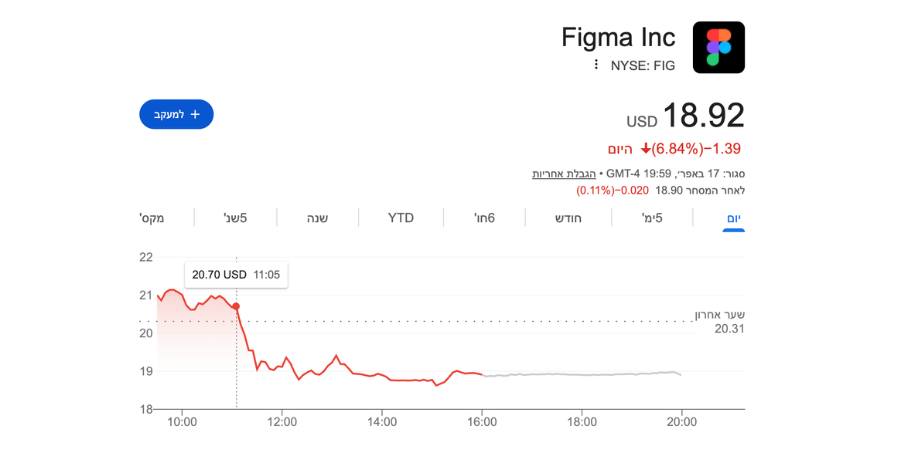Click the 20.70 USD 11:05 chart tooltip

point(236,274)
